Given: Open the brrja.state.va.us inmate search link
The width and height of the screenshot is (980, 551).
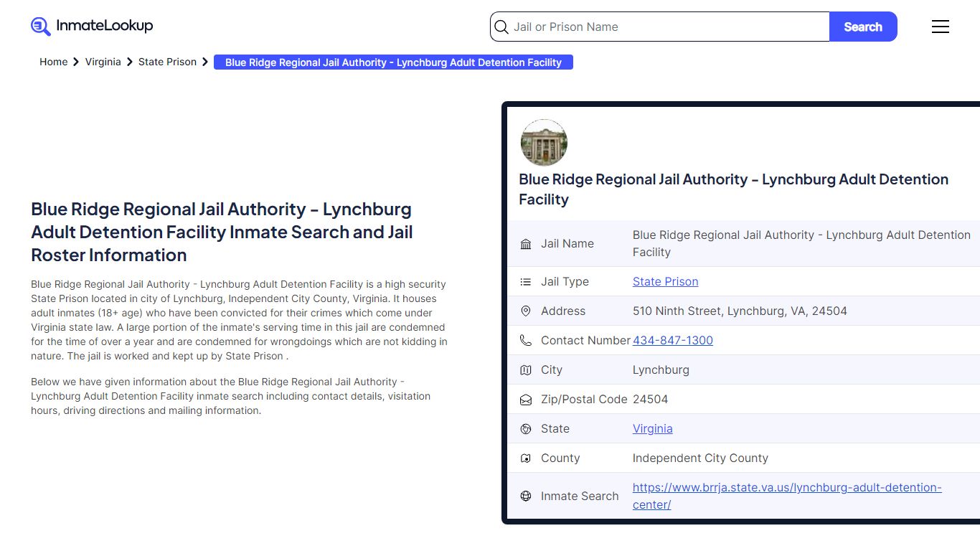Looking at the screenshot, I should click(x=787, y=496).
